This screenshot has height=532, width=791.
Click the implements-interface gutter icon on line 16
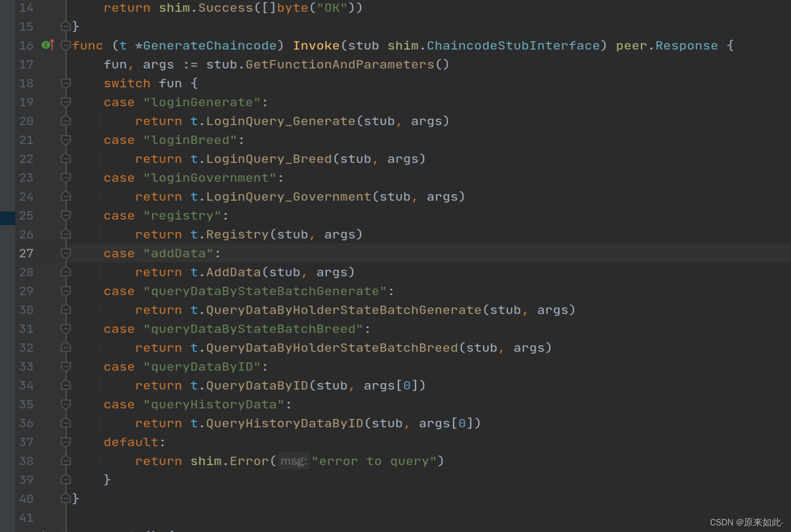48,45
